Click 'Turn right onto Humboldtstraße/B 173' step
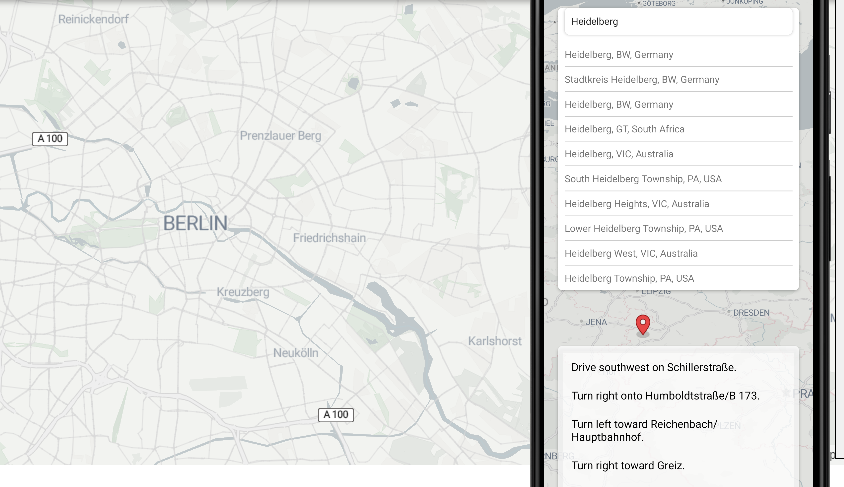 point(665,396)
